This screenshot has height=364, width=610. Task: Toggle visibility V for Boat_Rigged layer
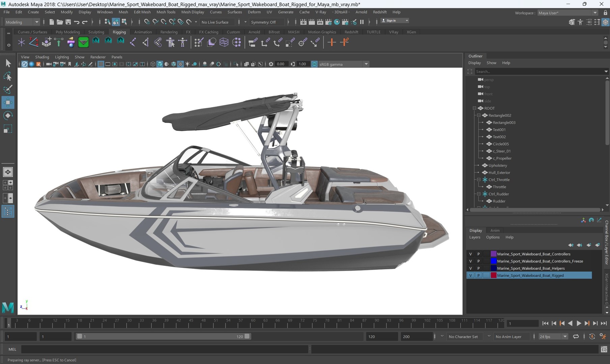(470, 275)
